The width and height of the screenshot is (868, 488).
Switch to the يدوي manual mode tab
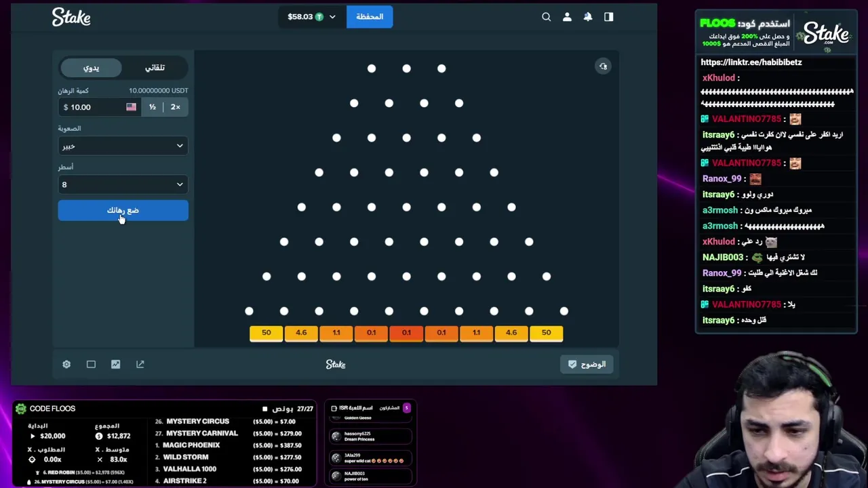click(91, 68)
